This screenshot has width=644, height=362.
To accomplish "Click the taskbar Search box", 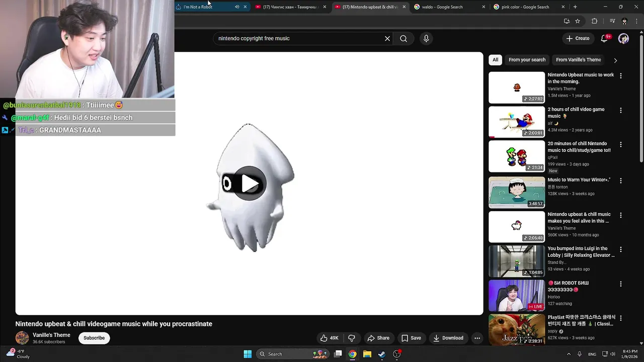I will [x=293, y=354].
